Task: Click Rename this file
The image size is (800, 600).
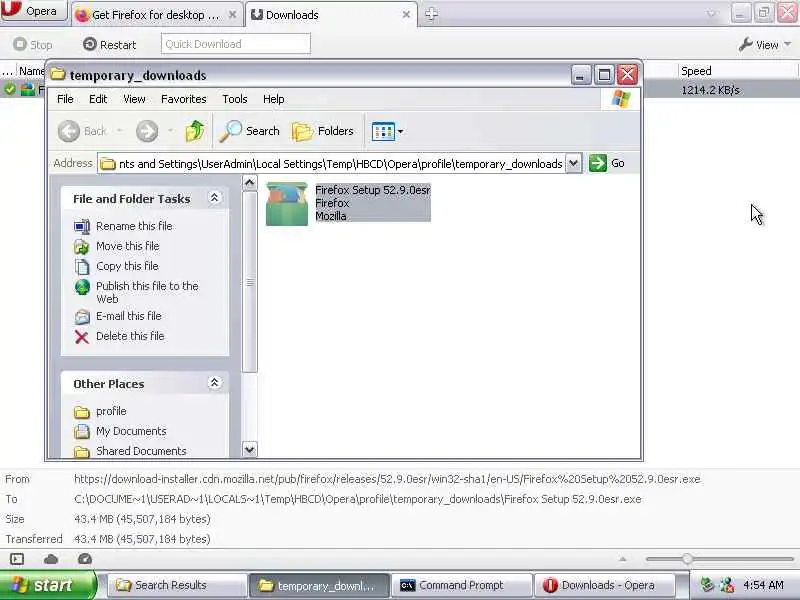Action: [x=134, y=226]
